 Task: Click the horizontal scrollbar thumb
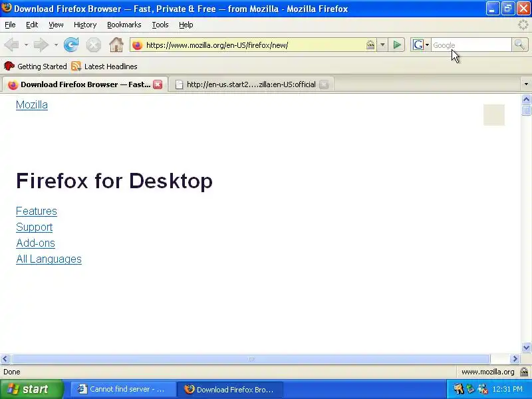251,358
